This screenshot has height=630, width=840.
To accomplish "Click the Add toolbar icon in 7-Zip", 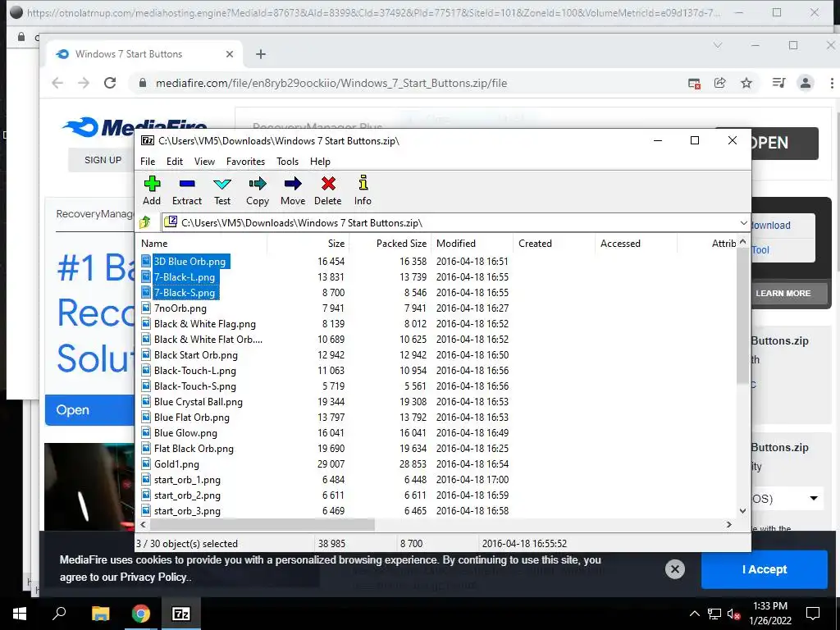I will [152, 184].
